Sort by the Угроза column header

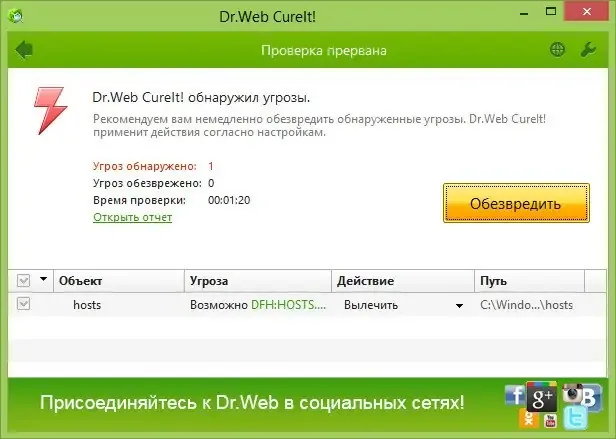click(258, 281)
